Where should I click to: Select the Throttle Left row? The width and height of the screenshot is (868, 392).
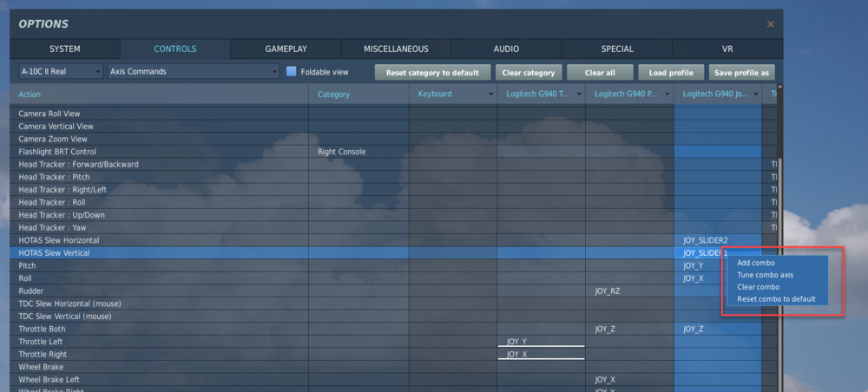click(x=393, y=342)
